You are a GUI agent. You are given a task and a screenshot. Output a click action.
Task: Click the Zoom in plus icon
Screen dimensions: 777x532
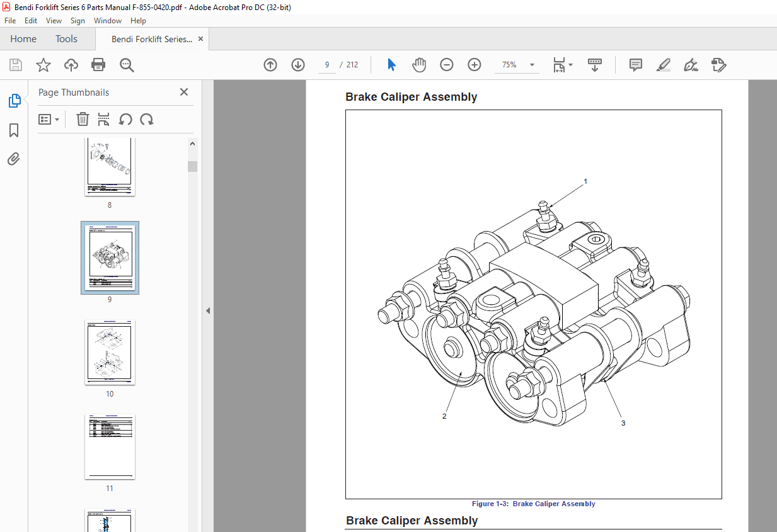475,65
